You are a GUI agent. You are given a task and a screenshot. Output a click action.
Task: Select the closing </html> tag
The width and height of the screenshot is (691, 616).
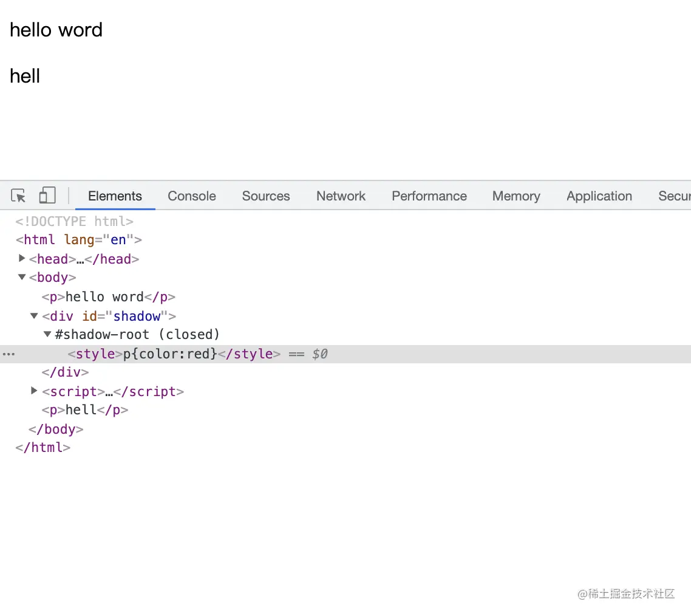click(43, 448)
